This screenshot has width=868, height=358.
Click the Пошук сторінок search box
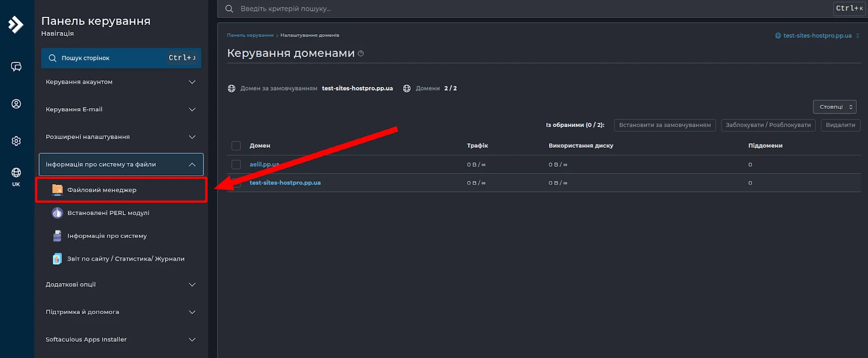point(121,58)
